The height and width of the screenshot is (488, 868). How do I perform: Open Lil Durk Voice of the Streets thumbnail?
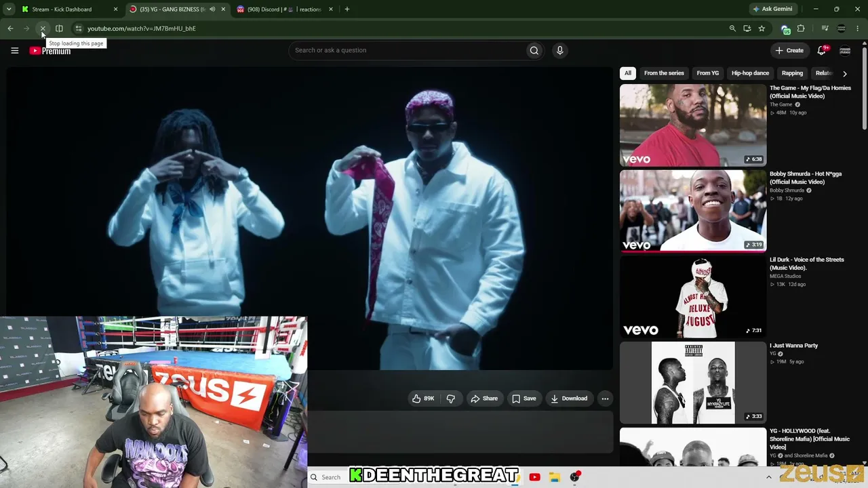tap(693, 297)
